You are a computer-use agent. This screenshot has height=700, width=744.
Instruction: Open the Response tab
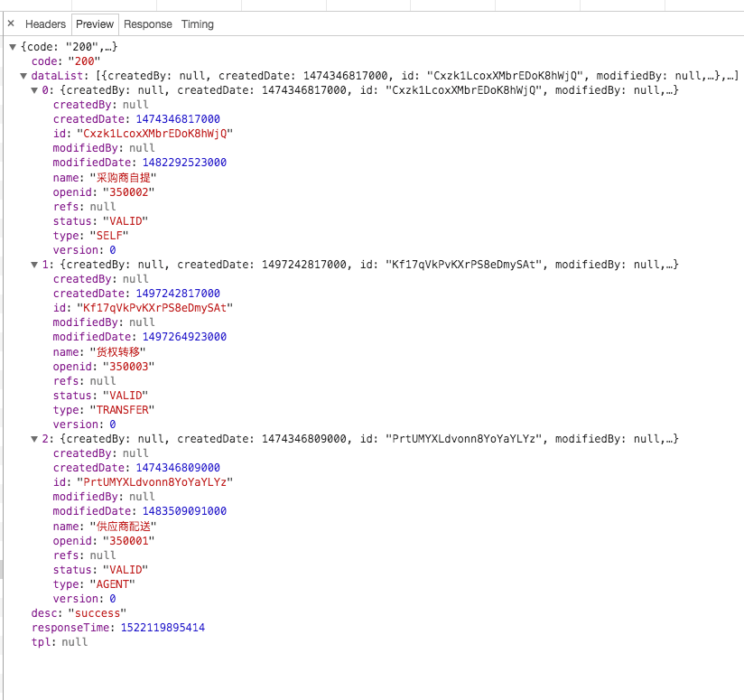(147, 24)
